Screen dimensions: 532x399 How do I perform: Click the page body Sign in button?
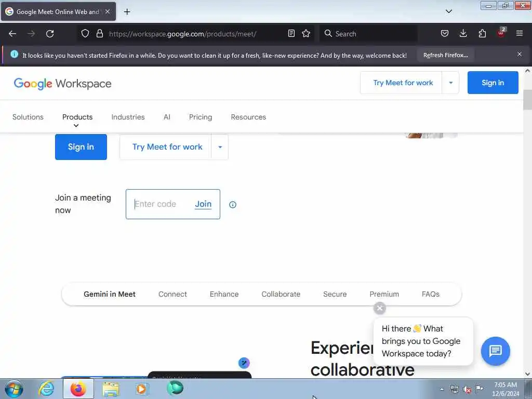(x=81, y=147)
